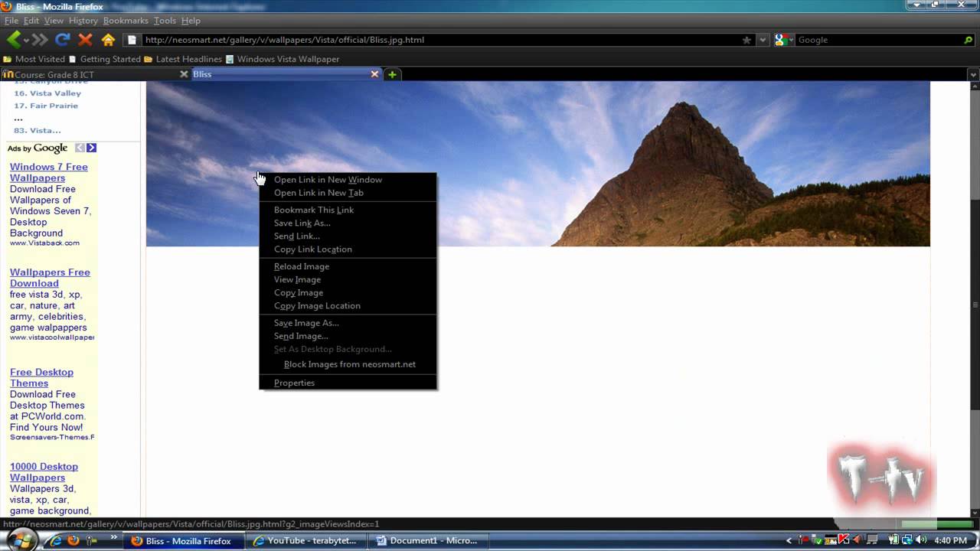The height and width of the screenshot is (551, 980).
Task: Open the 16. Vista Valley link
Action: click(47, 93)
